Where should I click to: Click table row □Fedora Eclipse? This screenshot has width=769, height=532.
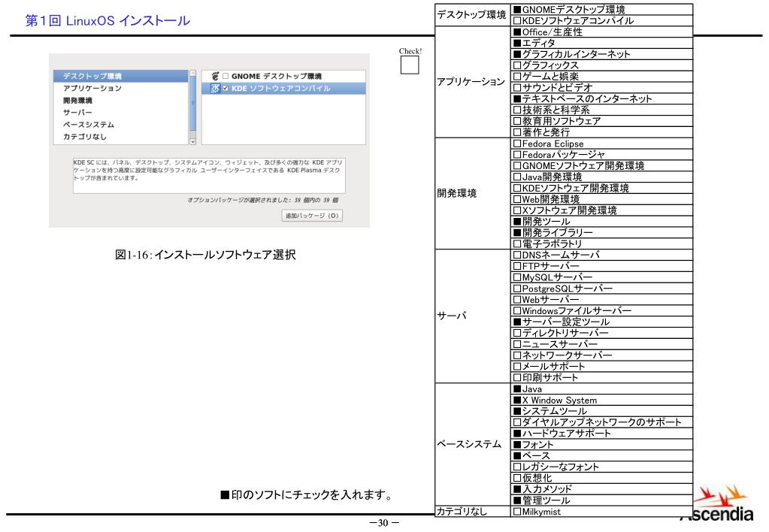[602, 144]
